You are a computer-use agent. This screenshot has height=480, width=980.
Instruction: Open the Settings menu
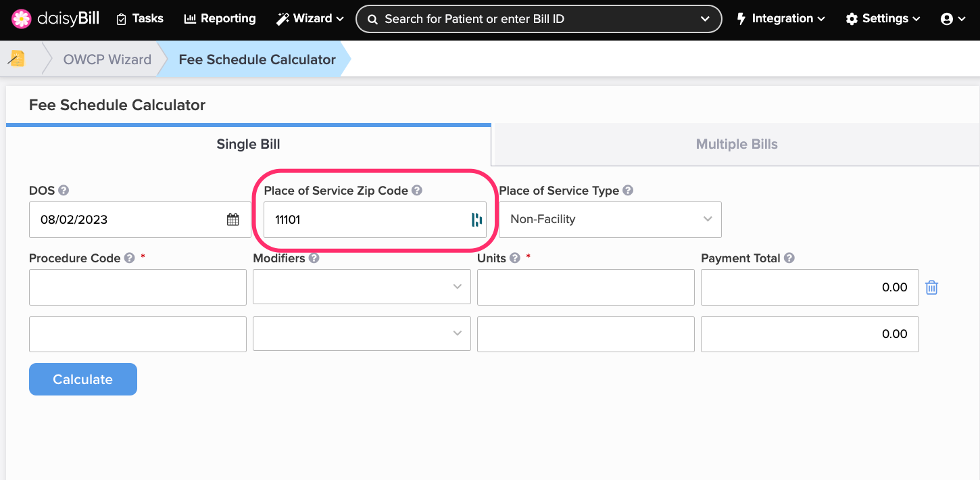tap(883, 19)
